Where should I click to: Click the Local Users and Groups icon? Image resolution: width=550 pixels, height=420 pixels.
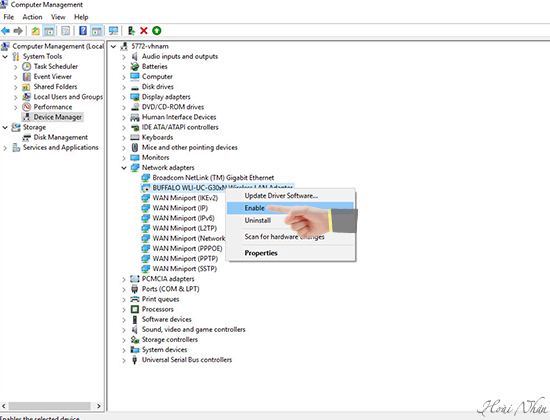[x=26, y=97]
